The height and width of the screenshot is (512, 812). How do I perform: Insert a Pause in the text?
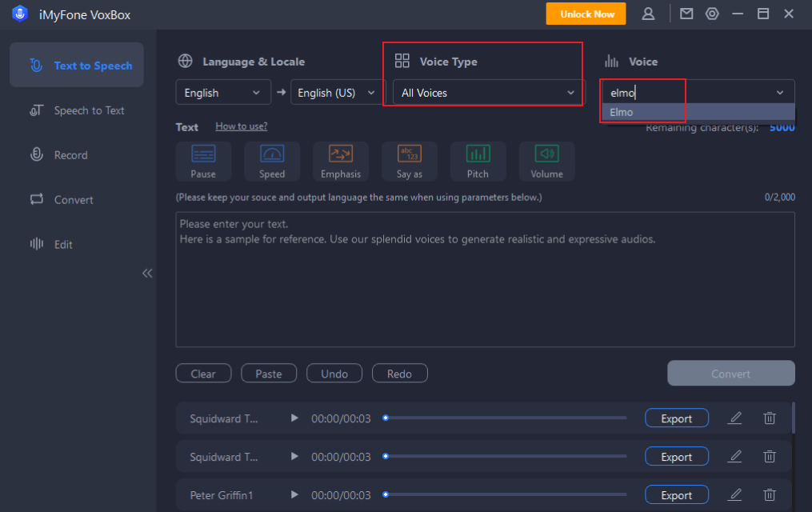coord(203,162)
